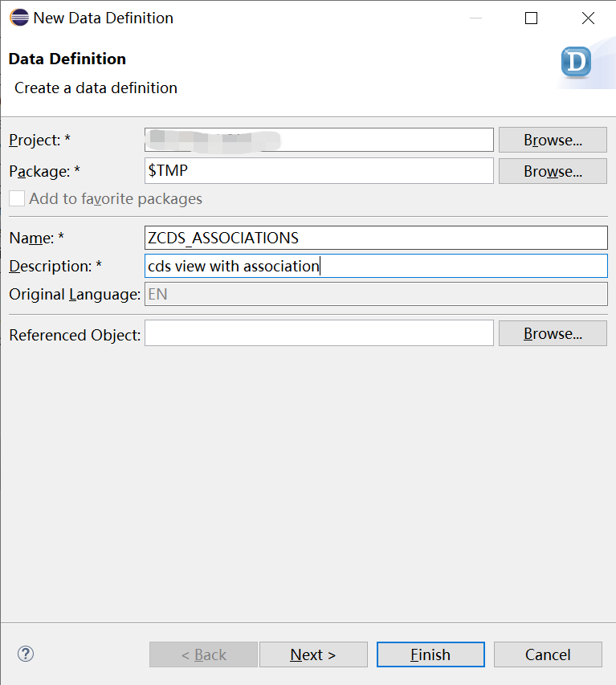Click the New Data Definition title text

[104, 17]
